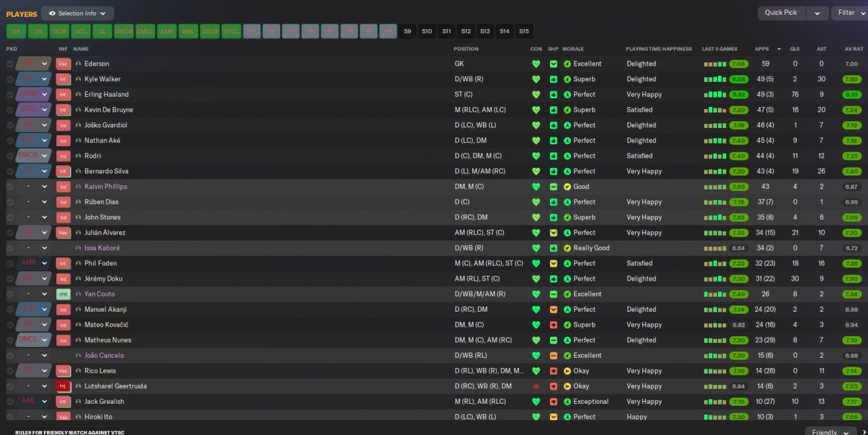Select the STCL position slot tab
This screenshot has width=868, height=435.
pyautogui.click(x=231, y=31)
